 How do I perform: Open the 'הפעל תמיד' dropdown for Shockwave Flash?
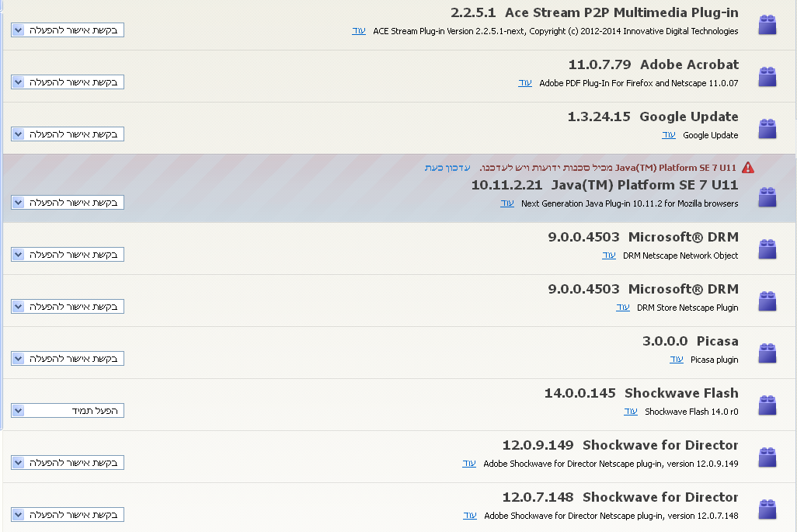pyautogui.click(x=68, y=411)
